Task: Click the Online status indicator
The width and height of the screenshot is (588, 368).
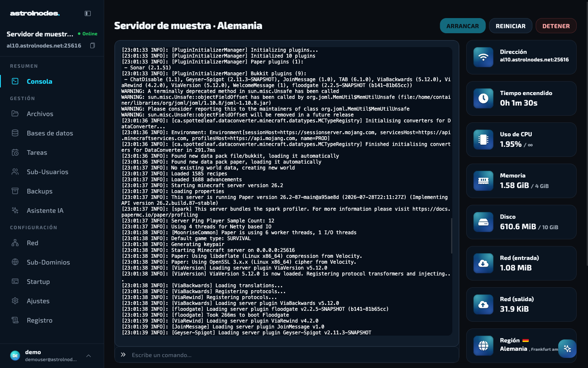Action: tap(88, 34)
